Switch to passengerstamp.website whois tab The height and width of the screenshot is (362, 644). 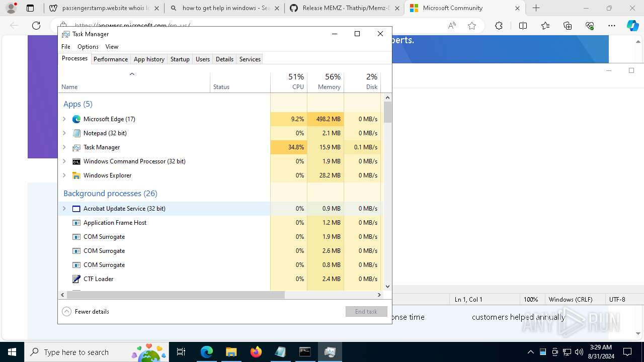click(104, 8)
